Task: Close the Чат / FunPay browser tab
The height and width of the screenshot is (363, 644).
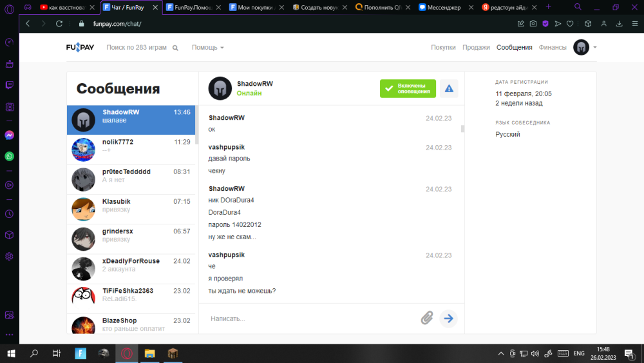Action: pyautogui.click(x=155, y=7)
